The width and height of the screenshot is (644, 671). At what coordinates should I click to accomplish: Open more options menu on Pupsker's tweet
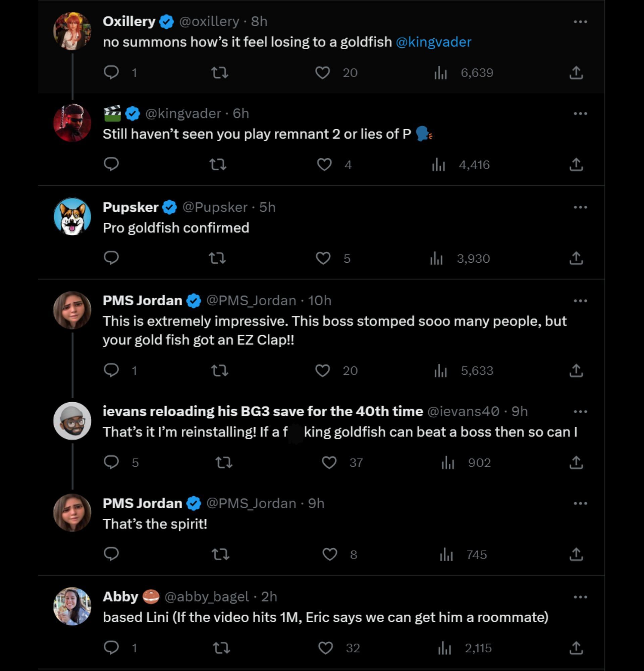(x=580, y=207)
